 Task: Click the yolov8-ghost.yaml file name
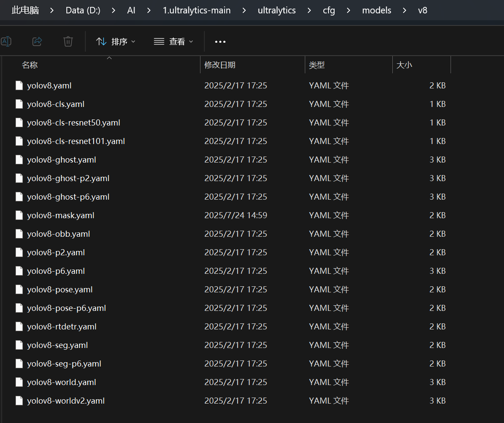pyautogui.click(x=61, y=160)
